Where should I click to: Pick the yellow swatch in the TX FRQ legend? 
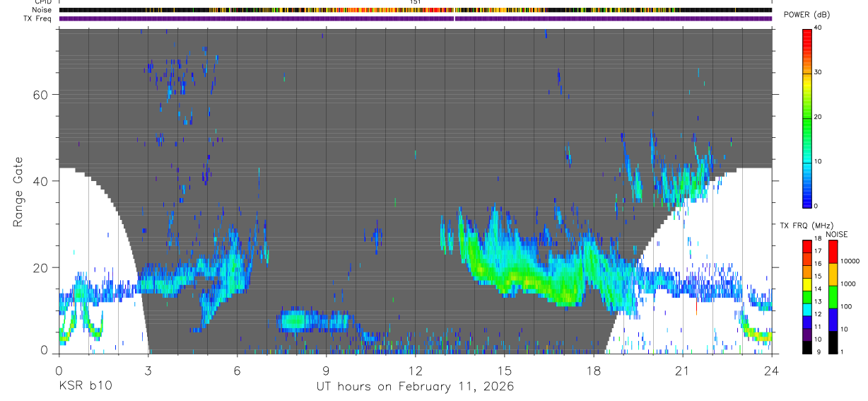click(x=807, y=284)
